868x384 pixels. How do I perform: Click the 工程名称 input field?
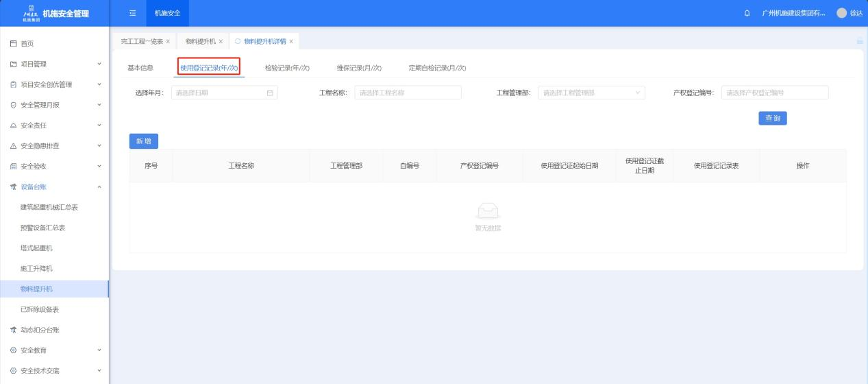point(408,93)
